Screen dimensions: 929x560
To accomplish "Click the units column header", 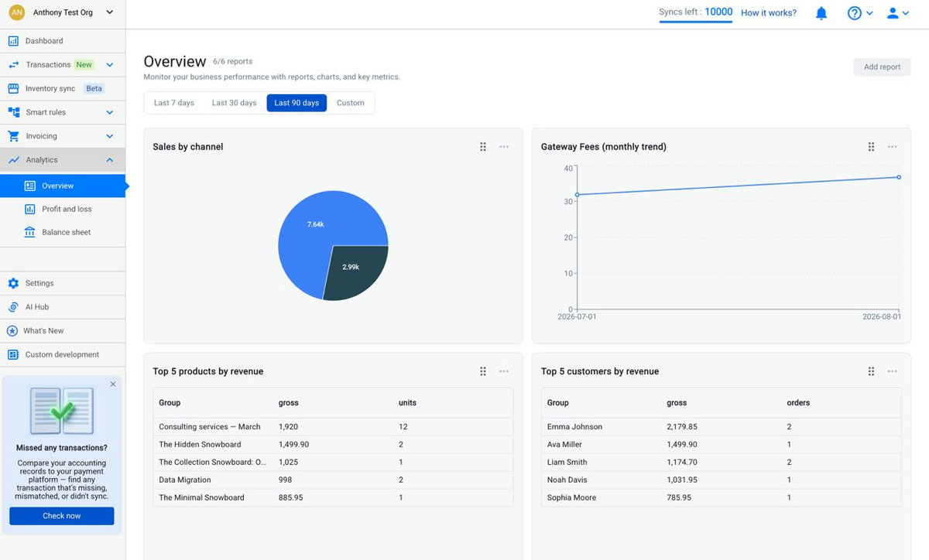I will point(407,403).
